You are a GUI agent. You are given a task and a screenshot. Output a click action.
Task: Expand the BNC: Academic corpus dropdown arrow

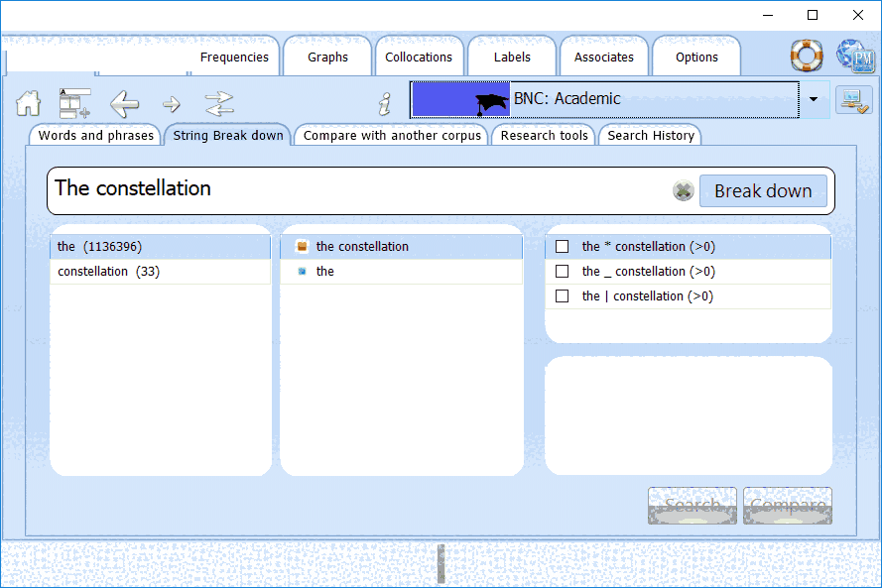[x=814, y=100]
